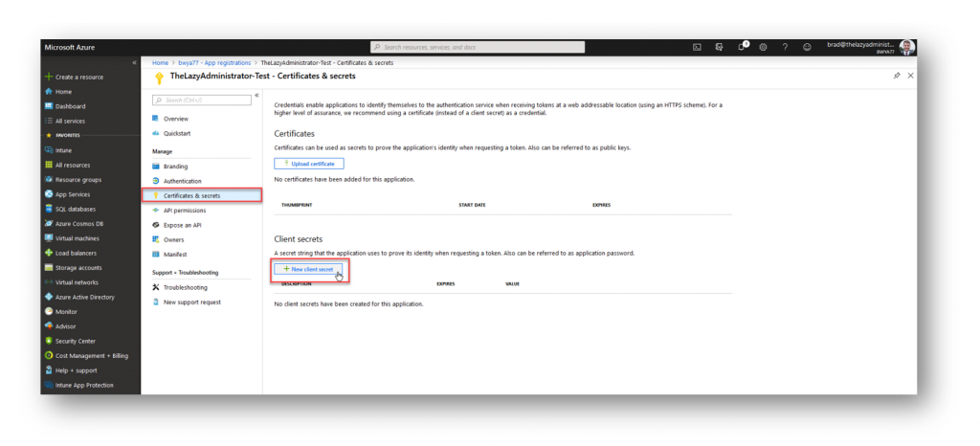The width and height of the screenshot is (980, 446).
Task: Open the feedback smiley icon
Action: click(807, 48)
